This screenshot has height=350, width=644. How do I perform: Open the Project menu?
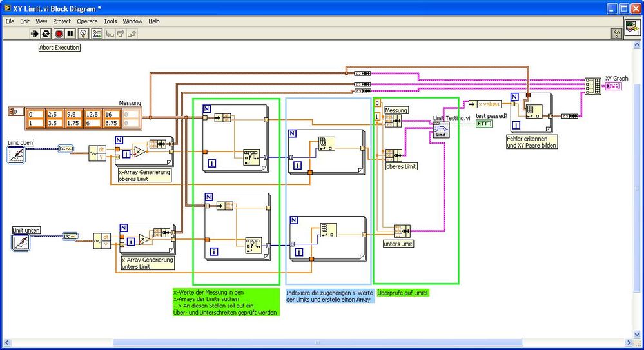tap(62, 21)
